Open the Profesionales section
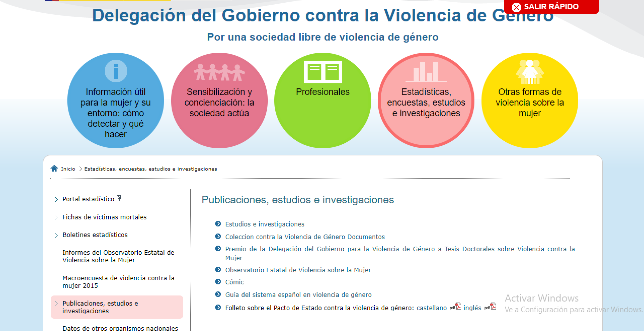 point(323,101)
